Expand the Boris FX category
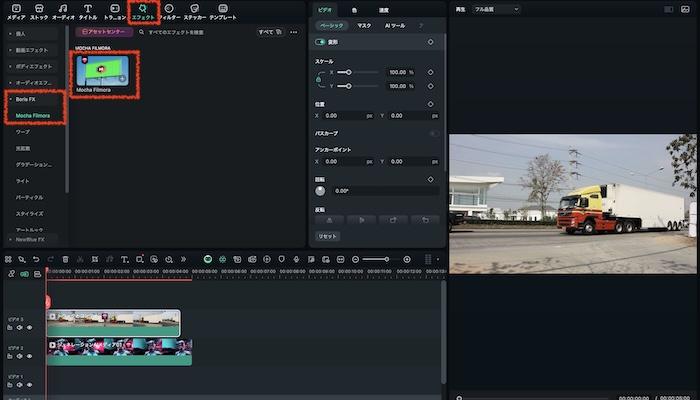Viewport: 700px width, 400px height. tap(26, 99)
